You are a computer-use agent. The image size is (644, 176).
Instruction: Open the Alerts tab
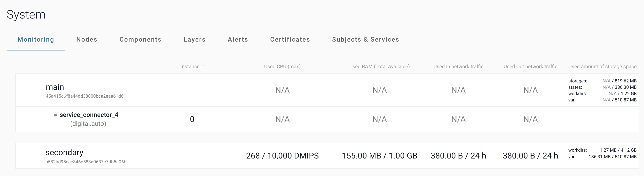point(238,40)
